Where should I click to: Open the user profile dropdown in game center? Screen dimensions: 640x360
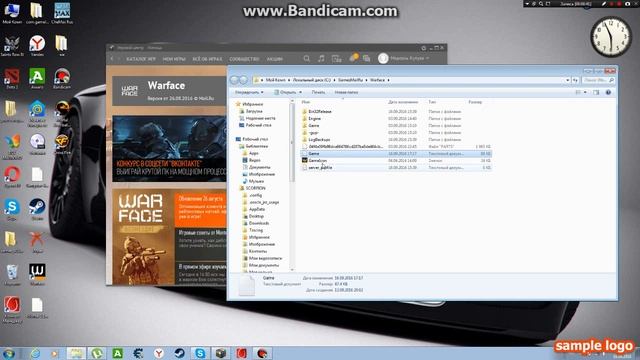click(404, 59)
